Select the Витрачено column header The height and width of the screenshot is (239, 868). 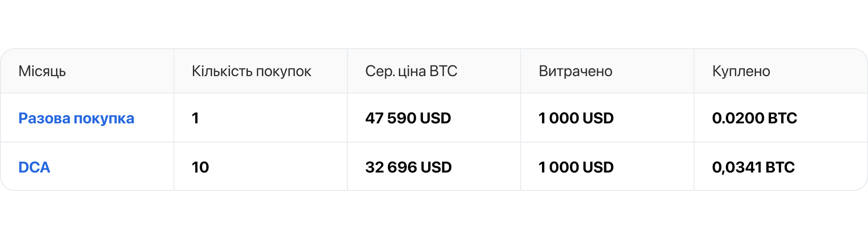(x=575, y=71)
